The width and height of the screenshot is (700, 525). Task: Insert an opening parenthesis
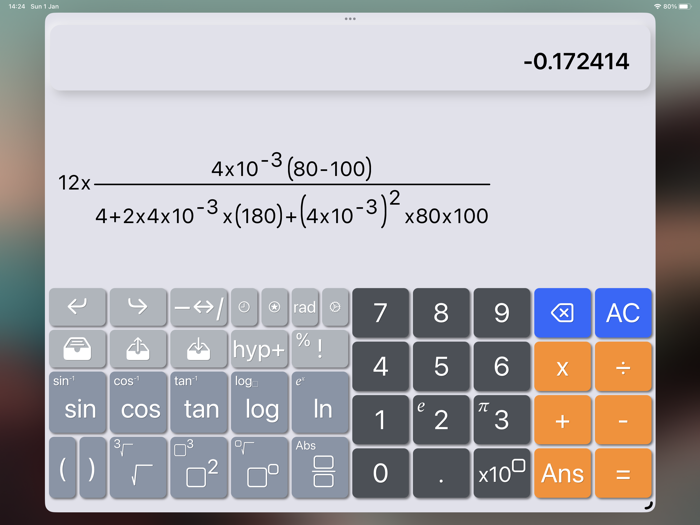point(63,468)
